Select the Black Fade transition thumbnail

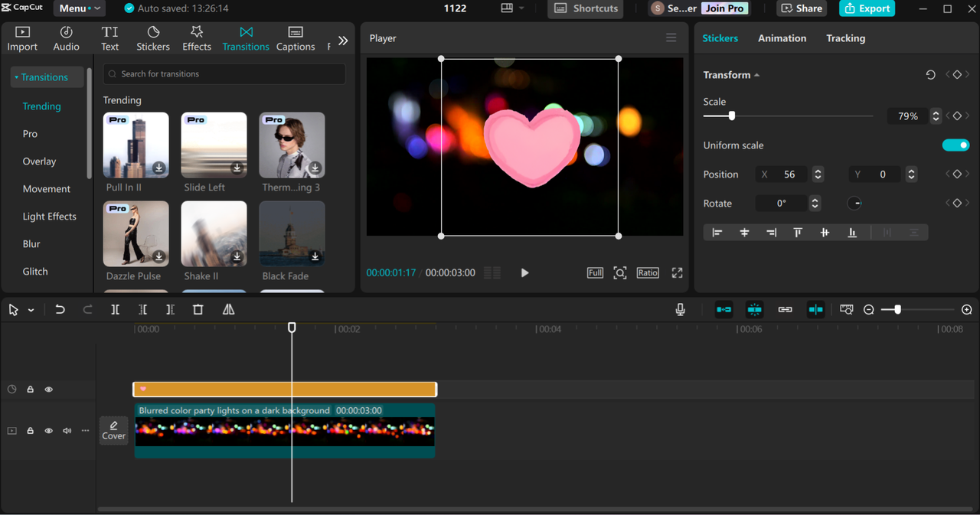(292, 234)
